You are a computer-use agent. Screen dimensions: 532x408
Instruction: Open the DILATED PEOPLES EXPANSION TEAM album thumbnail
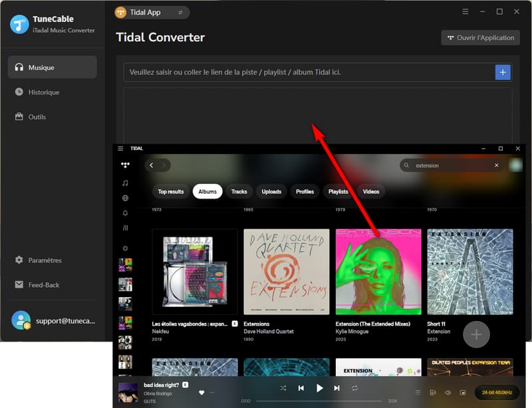(x=470, y=367)
